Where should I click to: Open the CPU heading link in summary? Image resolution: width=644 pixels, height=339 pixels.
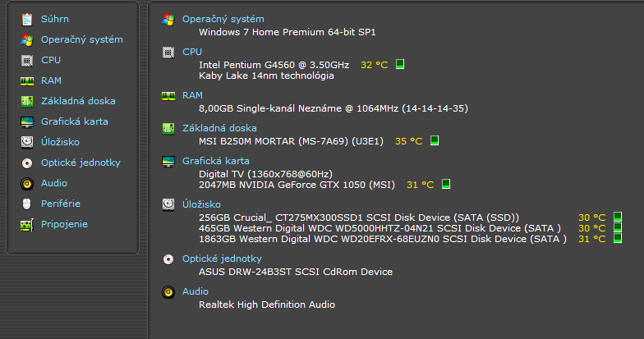coord(191,51)
